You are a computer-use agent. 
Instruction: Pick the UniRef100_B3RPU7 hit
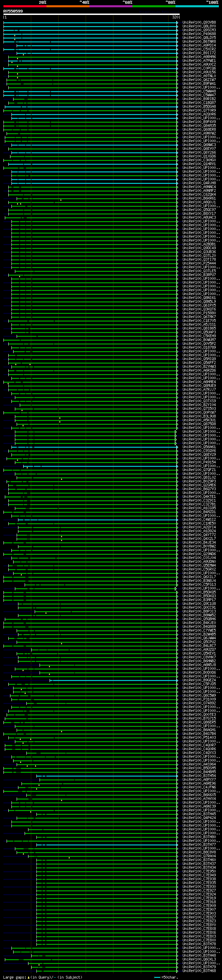(x=199, y=275)
